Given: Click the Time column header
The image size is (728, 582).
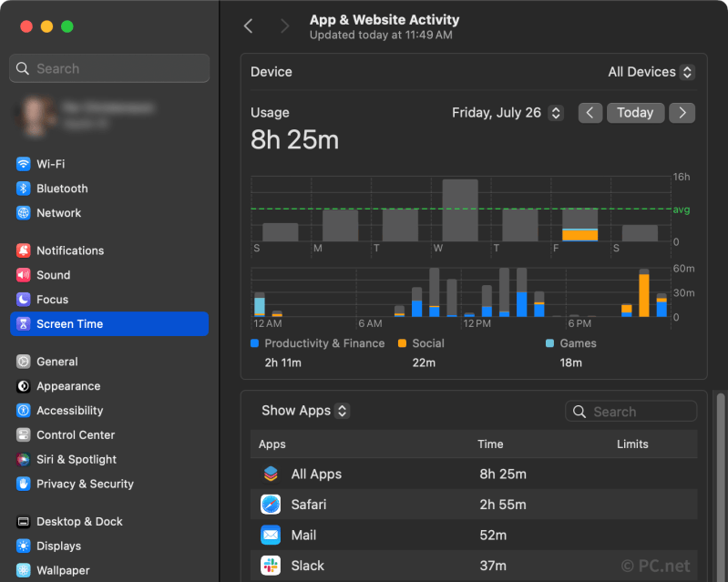Looking at the screenshot, I should click(490, 444).
